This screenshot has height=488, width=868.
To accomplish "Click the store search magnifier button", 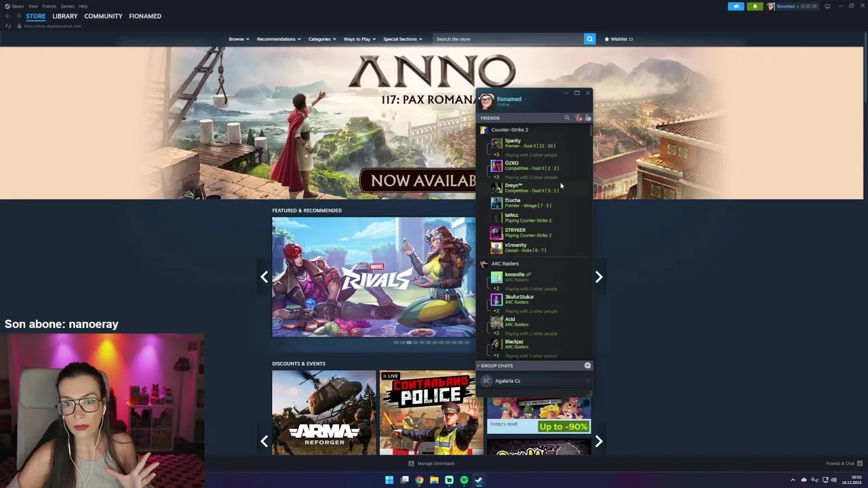I will 590,39.
